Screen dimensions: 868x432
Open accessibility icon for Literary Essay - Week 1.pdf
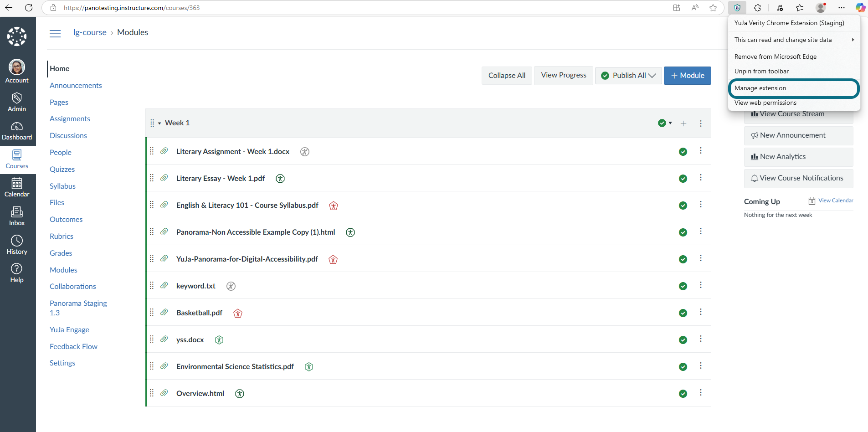click(280, 179)
